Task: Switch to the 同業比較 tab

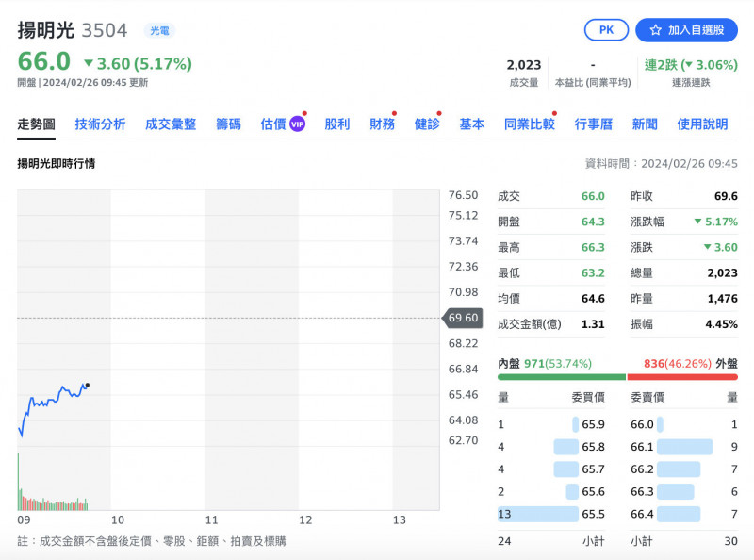Action: (530, 124)
